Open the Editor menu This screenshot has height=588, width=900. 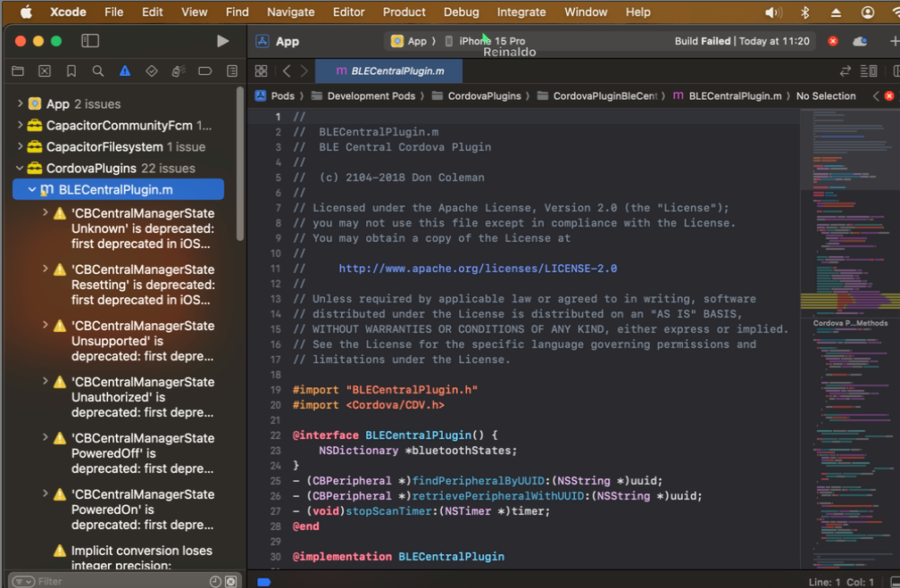click(x=348, y=12)
